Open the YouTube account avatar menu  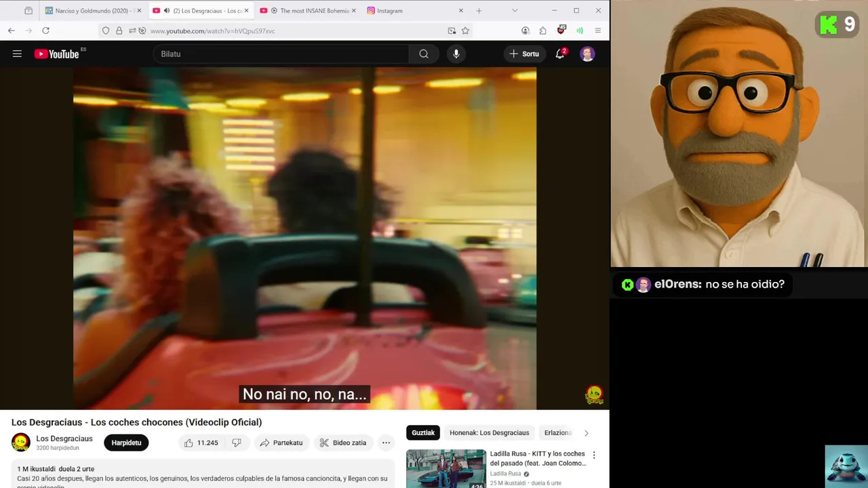587,54
